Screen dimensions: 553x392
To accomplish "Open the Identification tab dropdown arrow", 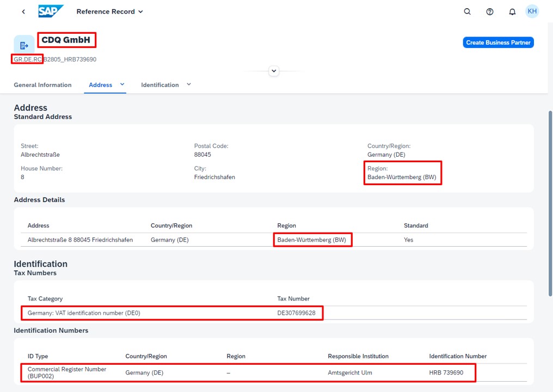I will click(189, 85).
